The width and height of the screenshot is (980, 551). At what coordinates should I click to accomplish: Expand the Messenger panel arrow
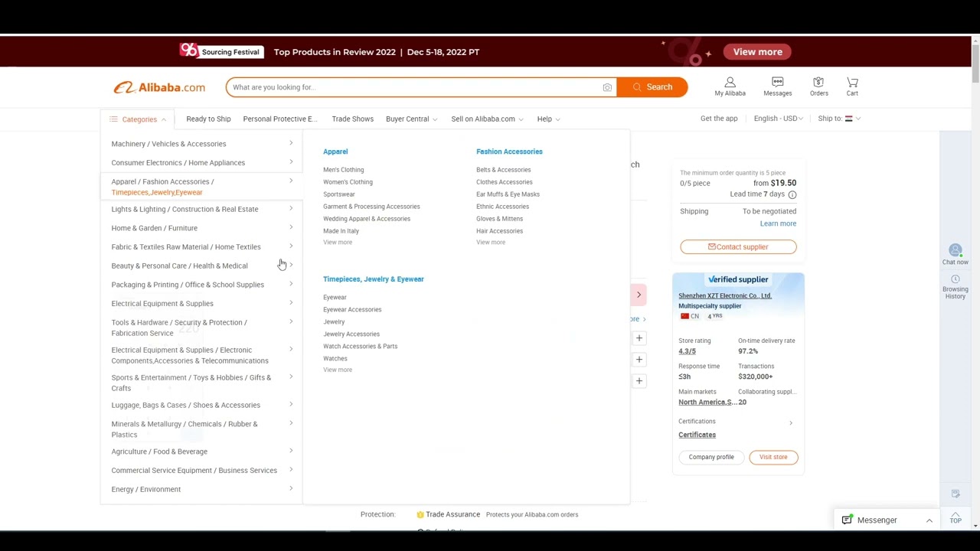click(x=929, y=520)
